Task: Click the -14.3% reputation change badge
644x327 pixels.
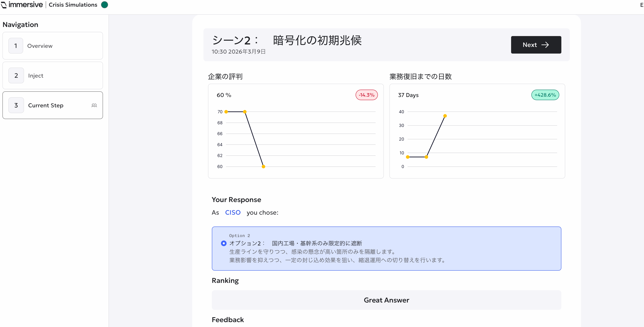Action: click(x=366, y=95)
